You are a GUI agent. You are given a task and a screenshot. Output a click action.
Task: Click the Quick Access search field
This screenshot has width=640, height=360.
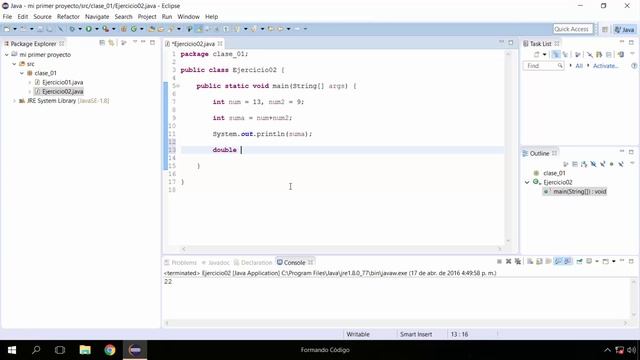point(573,29)
